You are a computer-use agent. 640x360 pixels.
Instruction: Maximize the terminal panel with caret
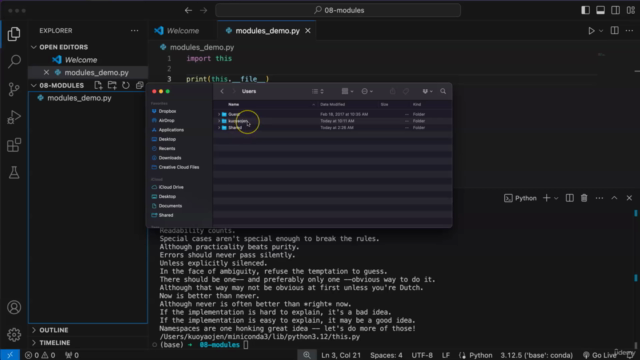pyautogui.click(x=614, y=198)
